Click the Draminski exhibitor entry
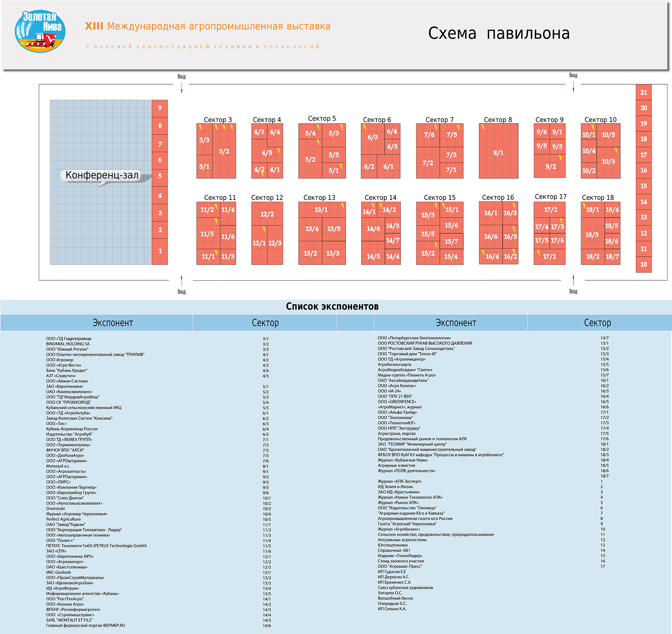This screenshot has height=634, width=672. (55, 509)
